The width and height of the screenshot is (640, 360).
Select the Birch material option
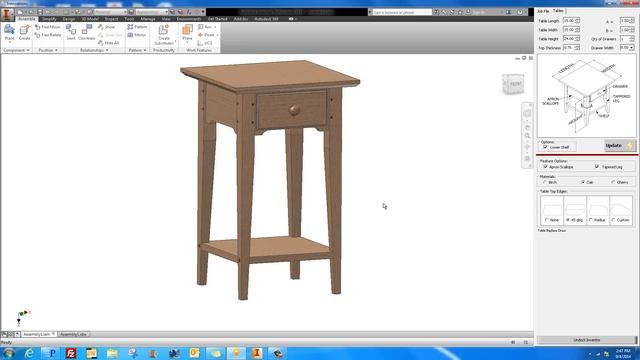[545, 182]
